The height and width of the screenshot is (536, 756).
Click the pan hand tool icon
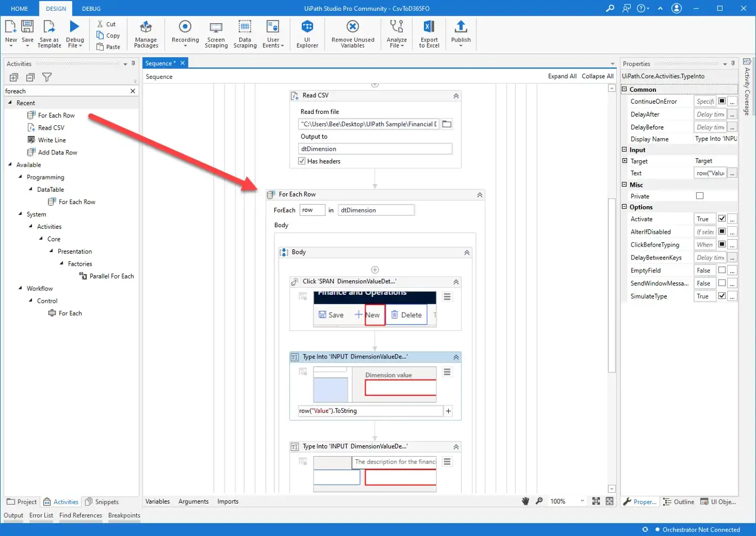[x=525, y=501]
